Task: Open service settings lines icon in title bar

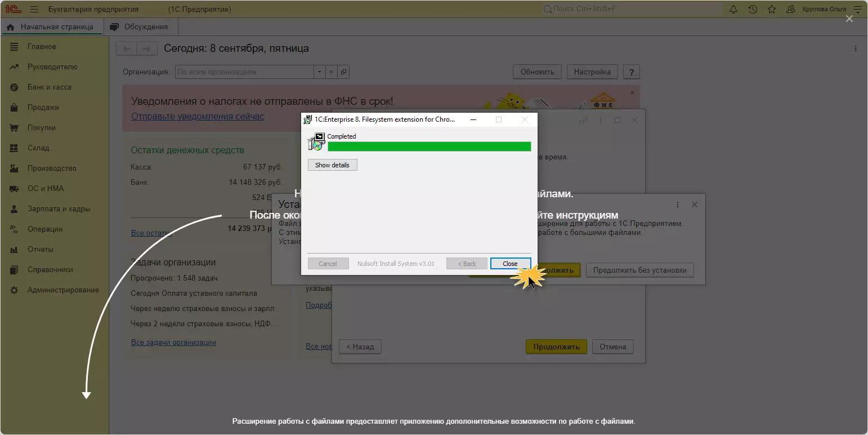Action: [x=858, y=10]
